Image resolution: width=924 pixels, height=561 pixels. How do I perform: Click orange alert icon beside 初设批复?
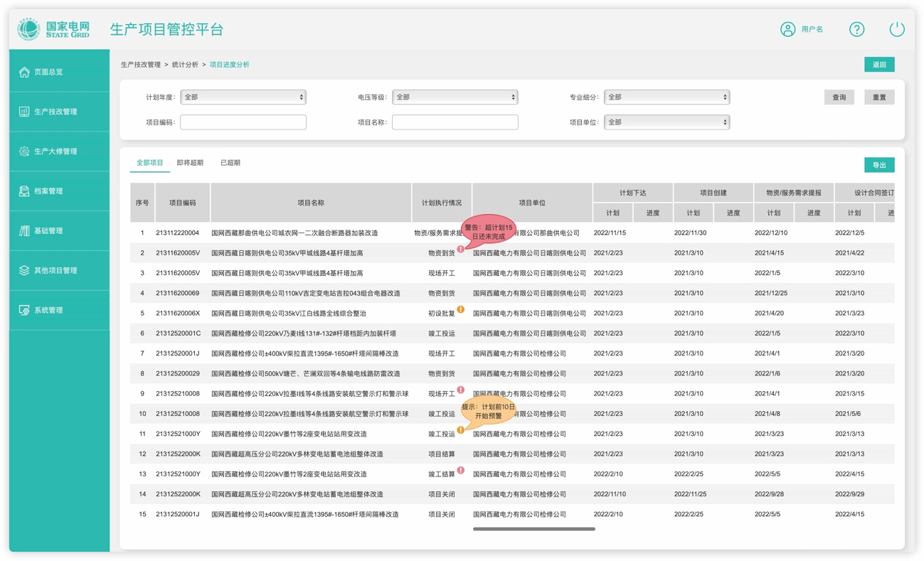tap(461, 309)
